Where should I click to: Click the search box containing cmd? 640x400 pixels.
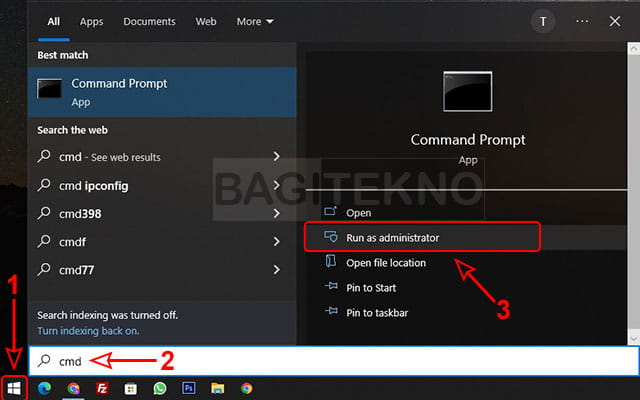click(330, 360)
